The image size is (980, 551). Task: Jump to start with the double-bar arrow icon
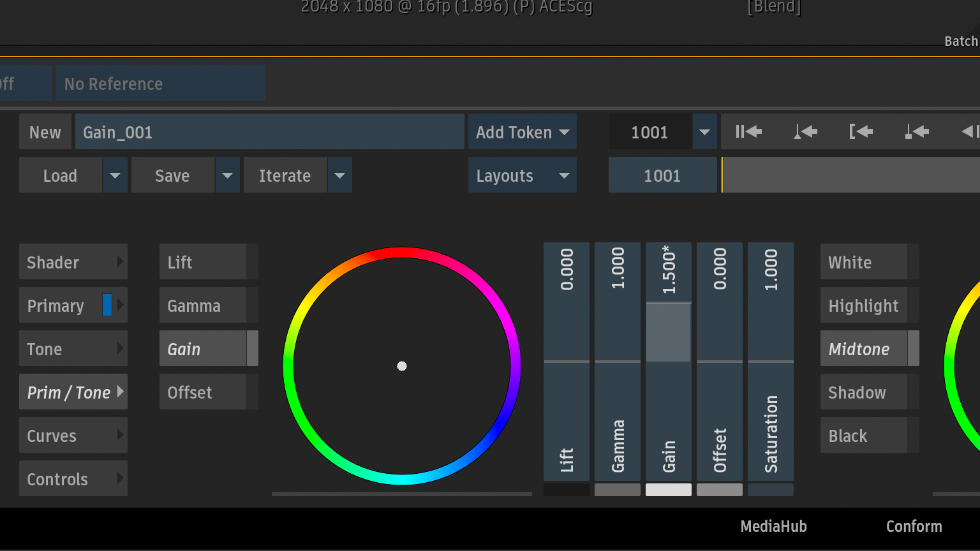[x=748, y=132]
